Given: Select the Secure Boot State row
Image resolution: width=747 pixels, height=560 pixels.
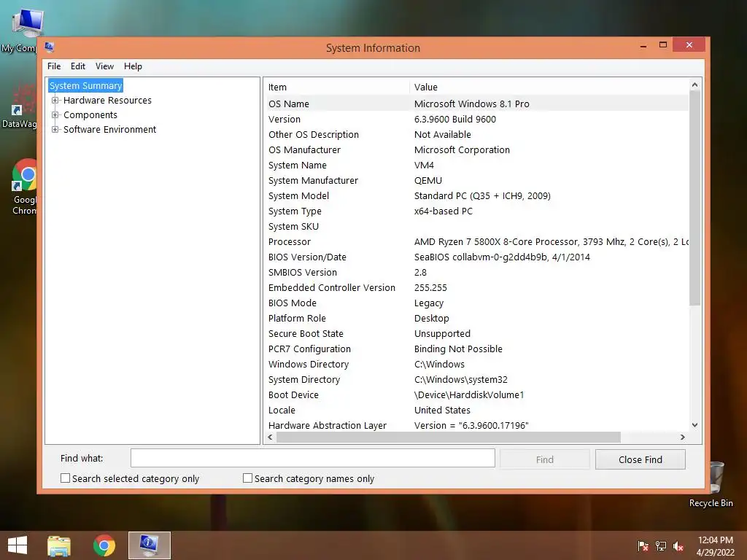Looking at the screenshot, I should pos(476,333).
